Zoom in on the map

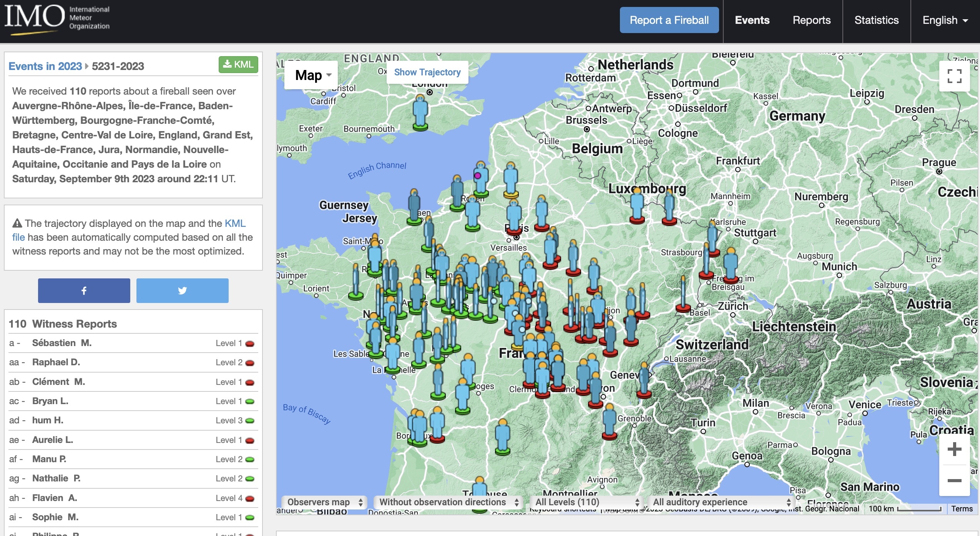tap(955, 449)
